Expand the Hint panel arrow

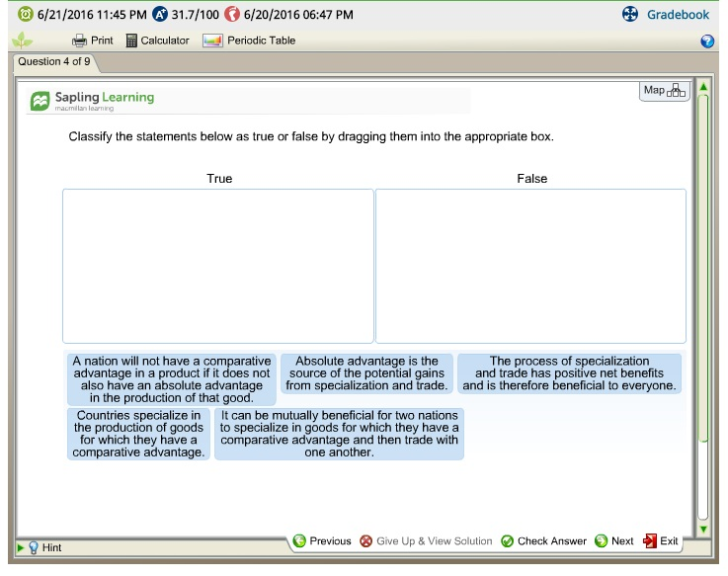point(21,547)
